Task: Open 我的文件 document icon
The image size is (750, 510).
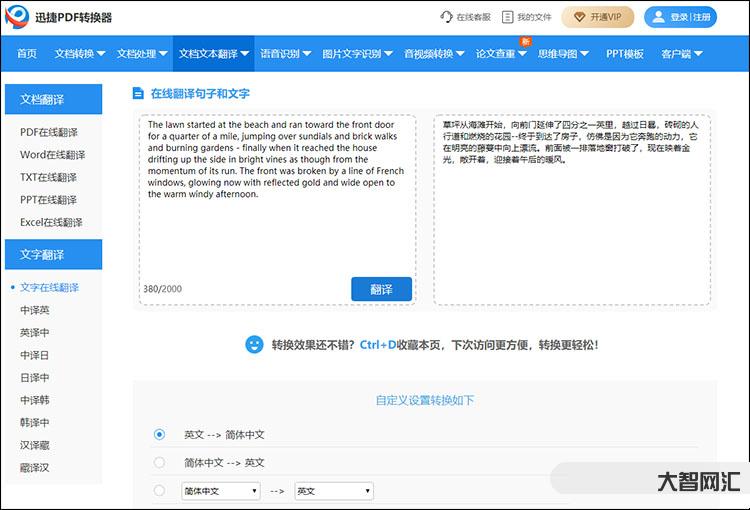Action: coord(508,17)
